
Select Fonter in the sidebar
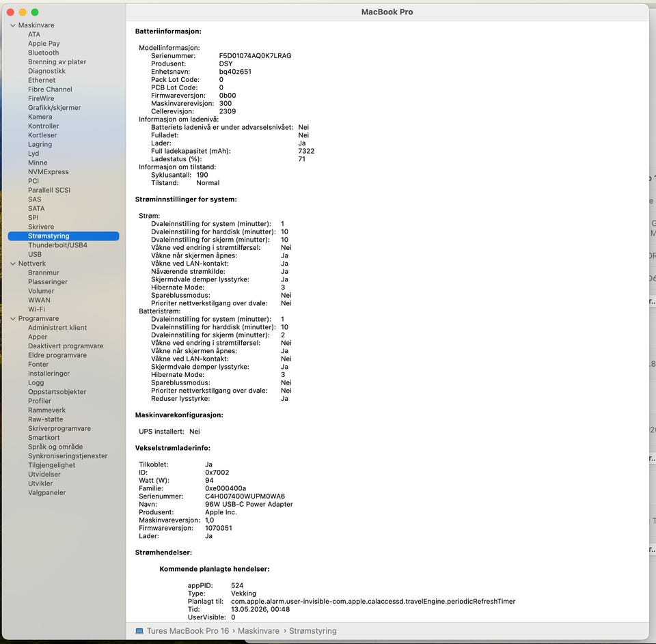38,365
